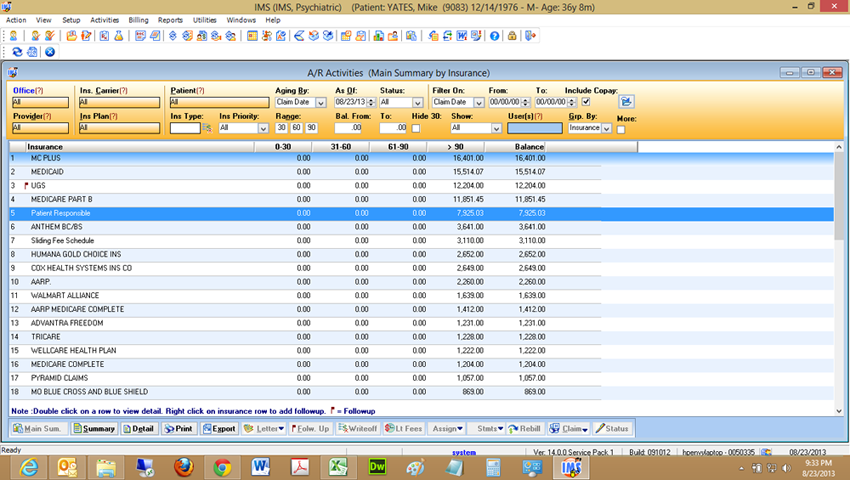The width and height of the screenshot is (850, 480).
Task: Click the User(s) input field
Action: (x=535, y=128)
